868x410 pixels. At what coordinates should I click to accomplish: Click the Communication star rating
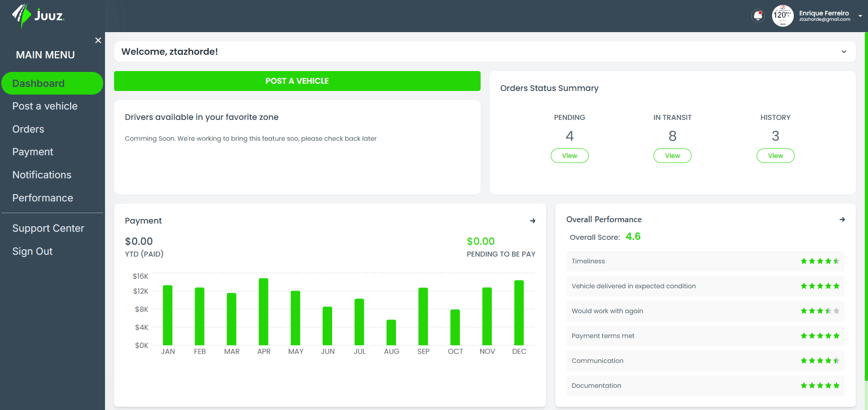tap(820, 361)
